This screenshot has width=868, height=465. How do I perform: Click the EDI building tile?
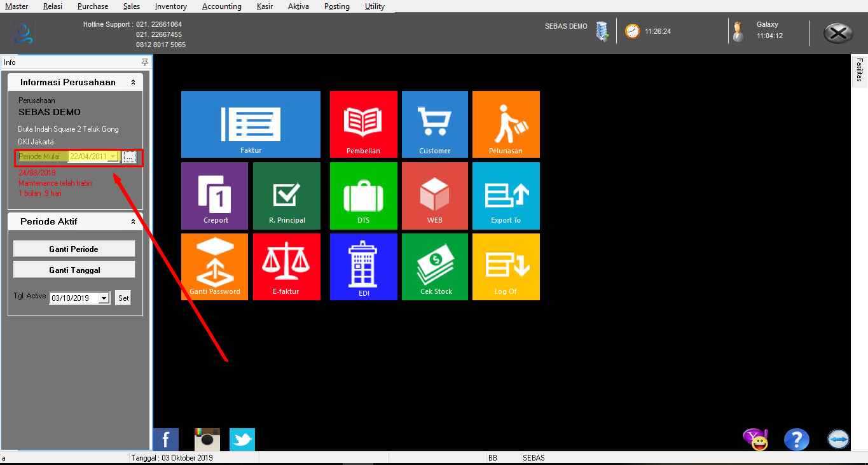point(363,267)
